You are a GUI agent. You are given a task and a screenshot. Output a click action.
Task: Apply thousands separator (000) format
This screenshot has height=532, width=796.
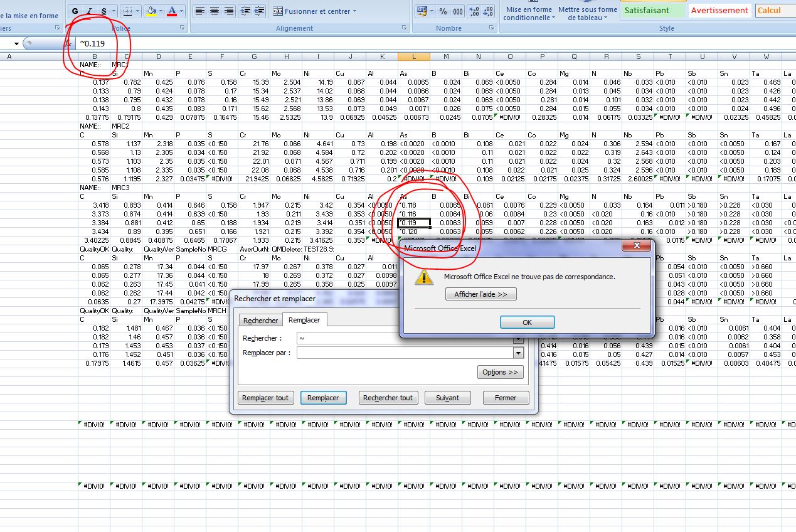pos(457,11)
